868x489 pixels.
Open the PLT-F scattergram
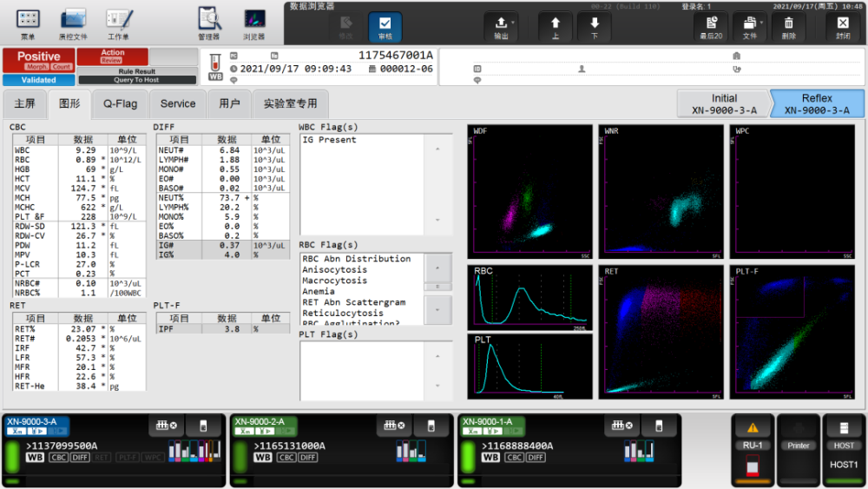792,332
